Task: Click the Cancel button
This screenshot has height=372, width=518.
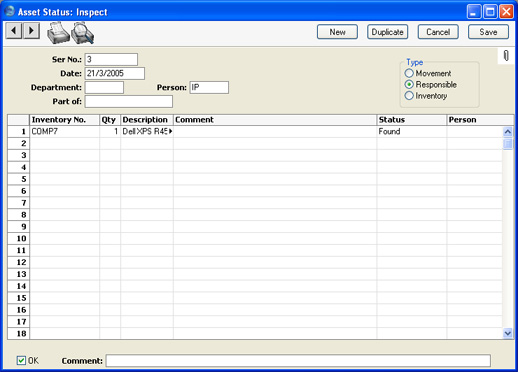Action: tap(438, 32)
